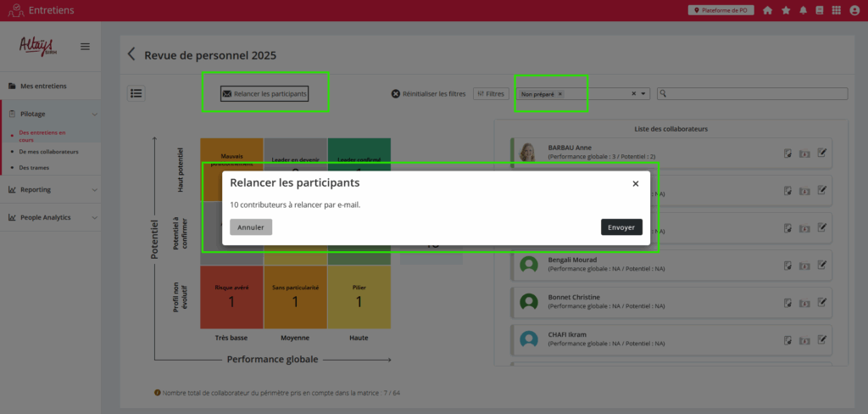Remove the 'Non préparé' filter tag
Image resolution: width=868 pixels, height=414 pixels.
[x=560, y=94]
